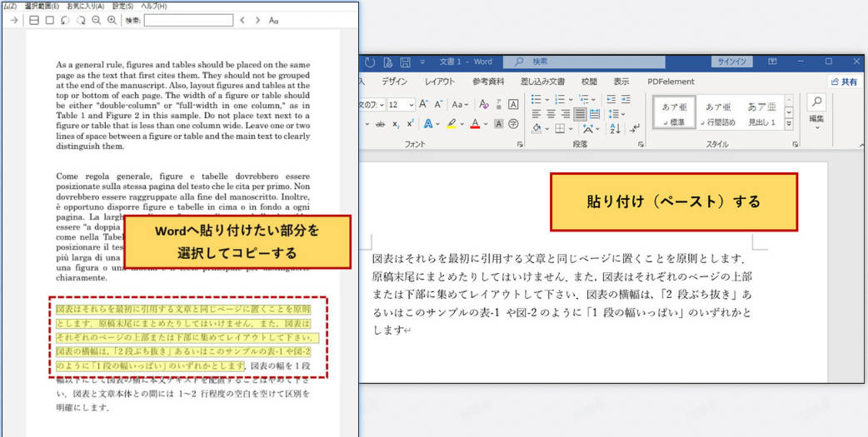The image size is (868, 437).
Task: Apply the red font color
Action: tap(475, 124)
